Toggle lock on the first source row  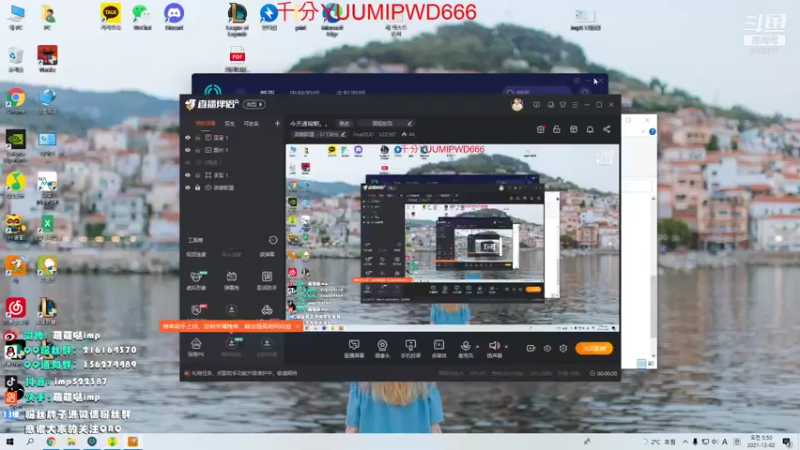[197, 138]
